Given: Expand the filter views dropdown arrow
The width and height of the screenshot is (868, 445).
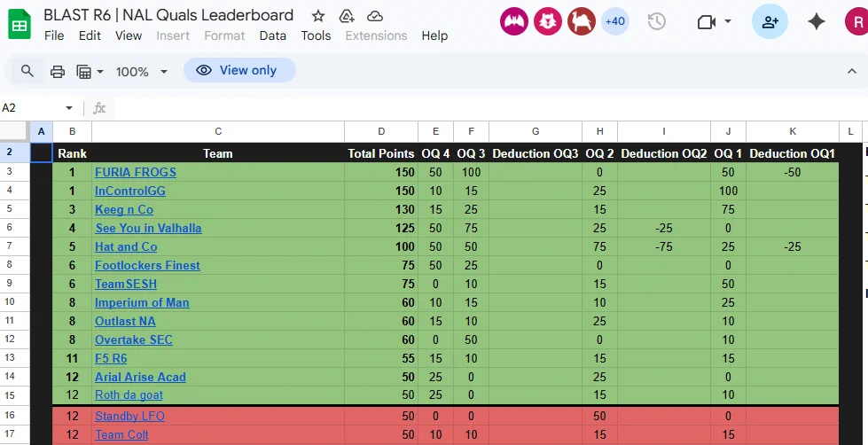Looking at the screenshot, I should (100, 72).
